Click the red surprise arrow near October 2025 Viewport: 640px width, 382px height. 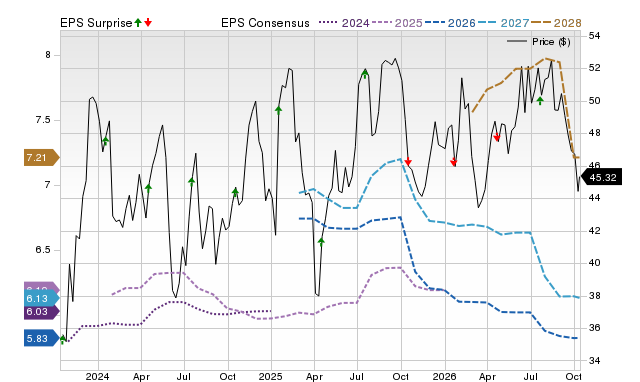(408, 162)
